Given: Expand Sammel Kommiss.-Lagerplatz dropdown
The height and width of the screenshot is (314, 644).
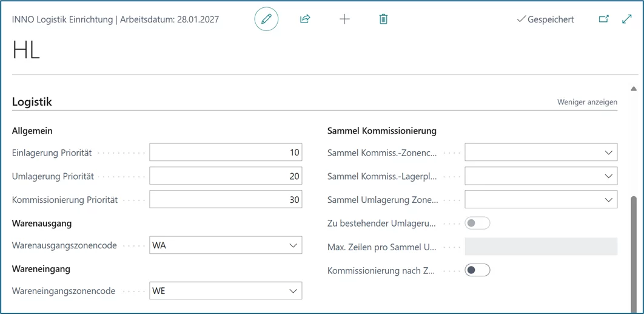Looking at the screenshot, I should pyautogui.click(x=608, y=176).
